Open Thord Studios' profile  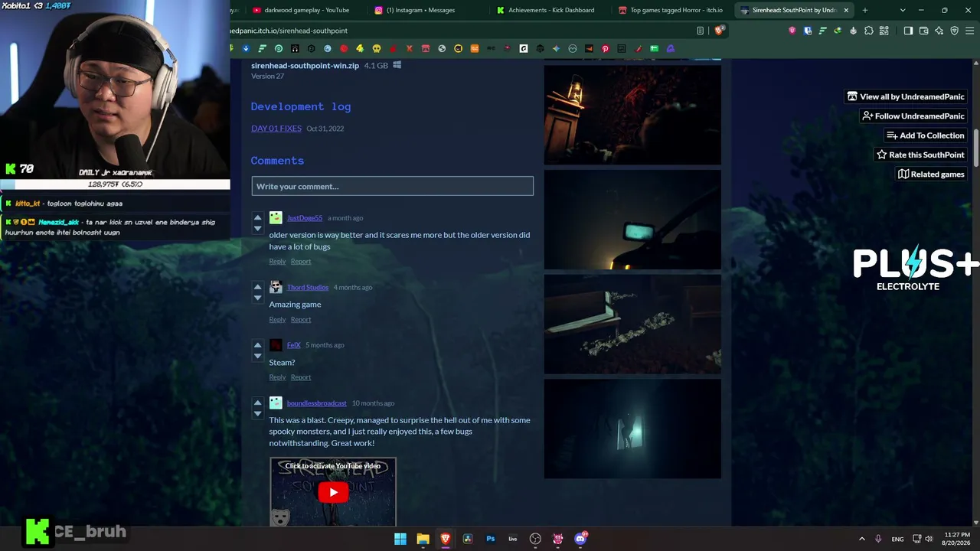tap(308, 288)
